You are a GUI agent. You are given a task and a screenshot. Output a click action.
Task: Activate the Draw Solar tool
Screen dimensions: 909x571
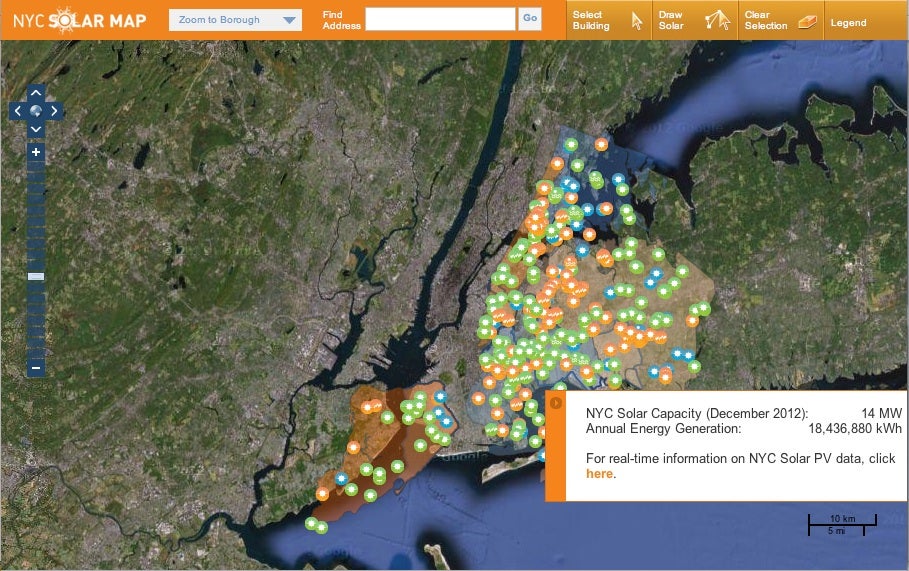pyautogui.click(x=692, y=20)
